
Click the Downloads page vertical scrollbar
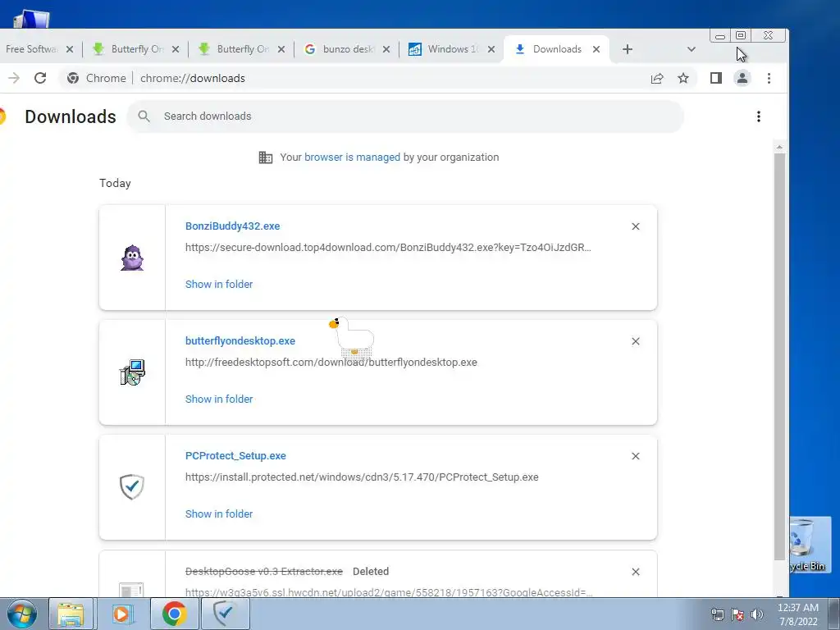779,356
